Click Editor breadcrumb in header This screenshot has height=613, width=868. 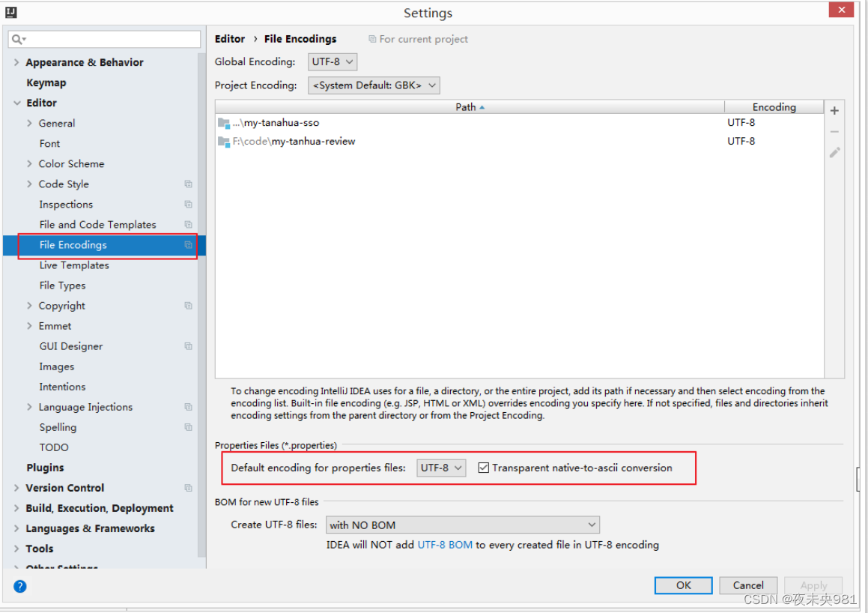(230, 39)
